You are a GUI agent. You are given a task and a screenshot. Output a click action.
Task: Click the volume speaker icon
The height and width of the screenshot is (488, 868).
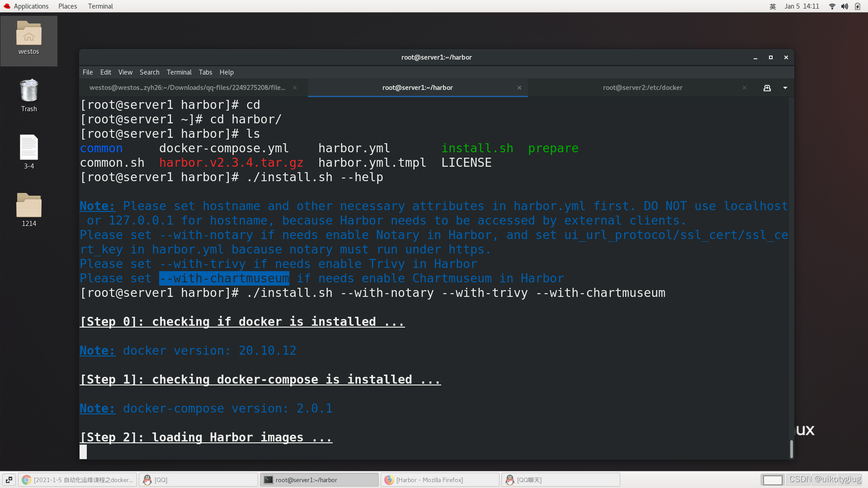click(x=844, y=6)
